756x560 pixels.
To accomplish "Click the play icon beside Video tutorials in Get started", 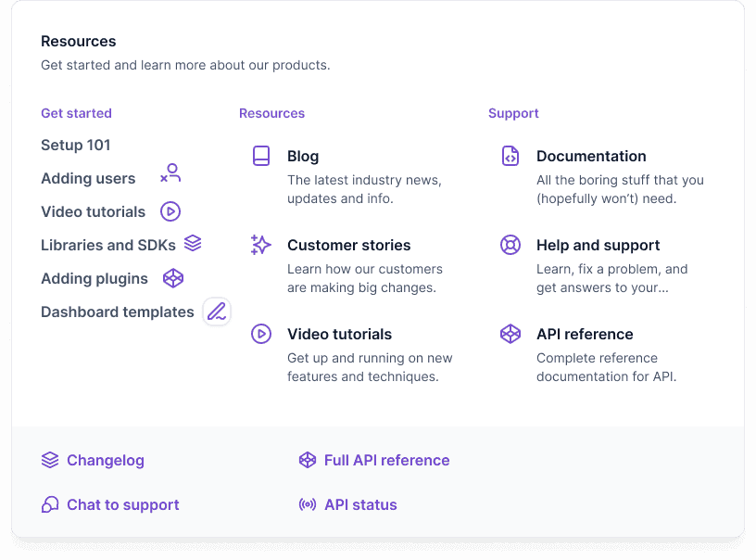I will pos(170,211).
